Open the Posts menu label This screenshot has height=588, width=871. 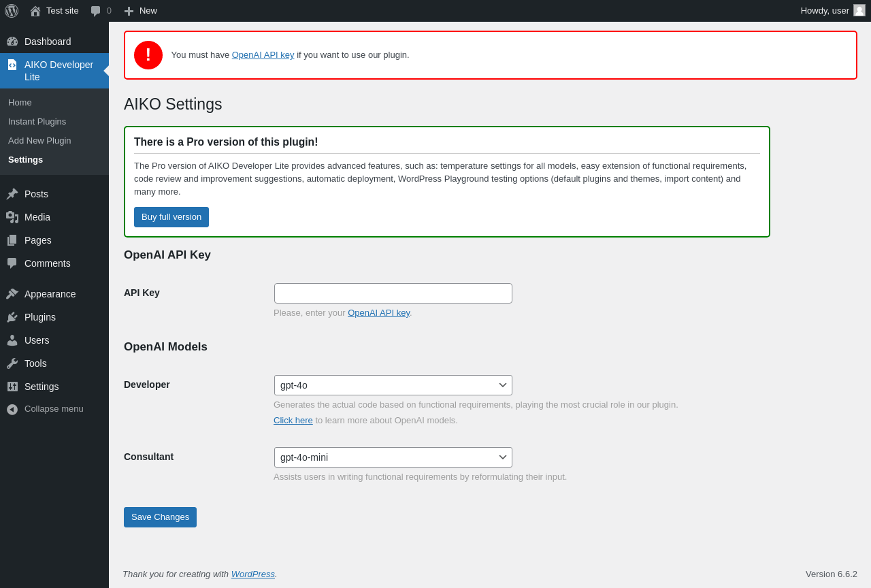[36, 194]
